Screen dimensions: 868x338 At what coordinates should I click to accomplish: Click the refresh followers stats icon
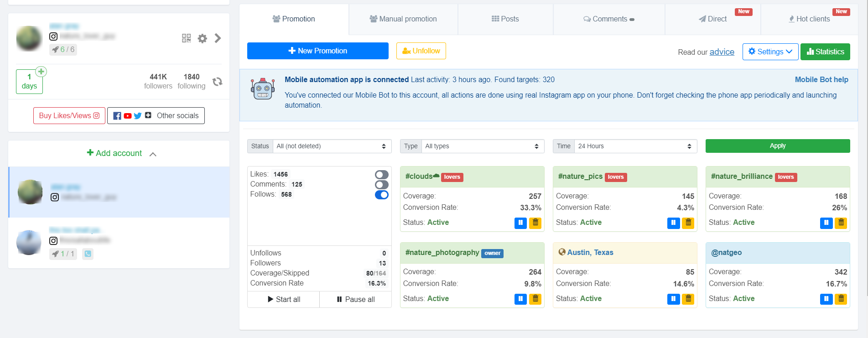point(218,81)
